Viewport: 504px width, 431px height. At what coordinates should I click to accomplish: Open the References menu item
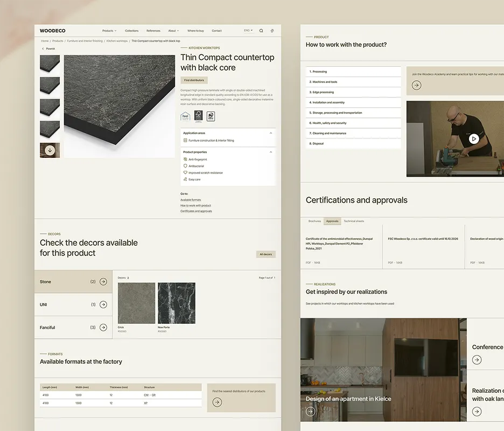tap(153, 31)
